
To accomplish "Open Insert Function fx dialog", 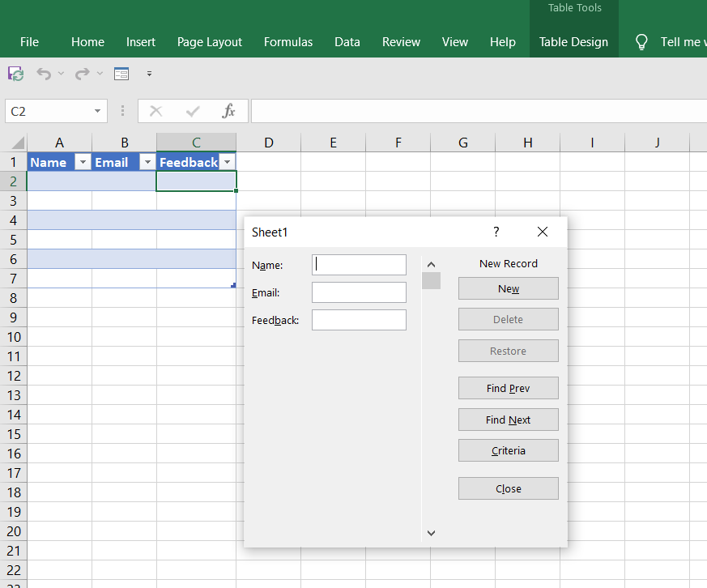I will [228, 111].
